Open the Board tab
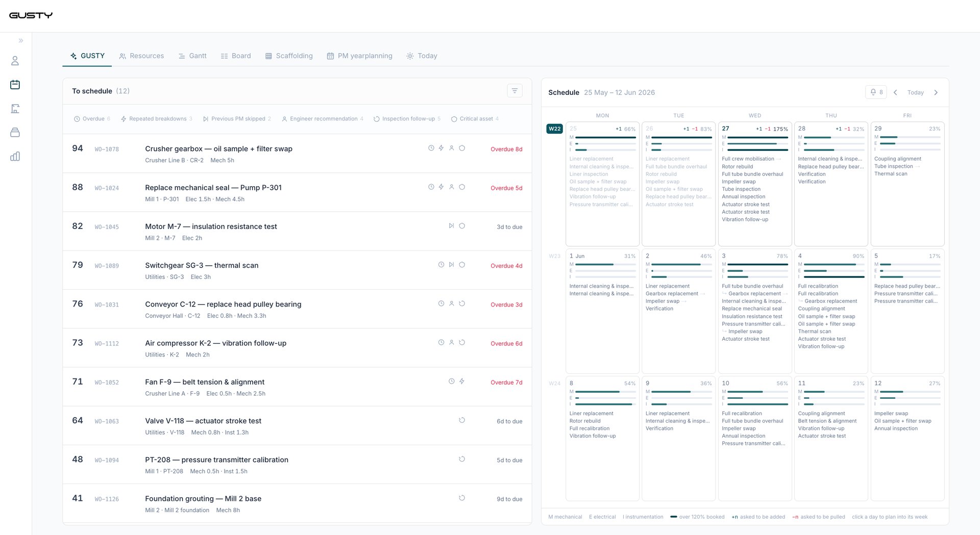The height and width of the screenshot is (535, 980). 236,56
